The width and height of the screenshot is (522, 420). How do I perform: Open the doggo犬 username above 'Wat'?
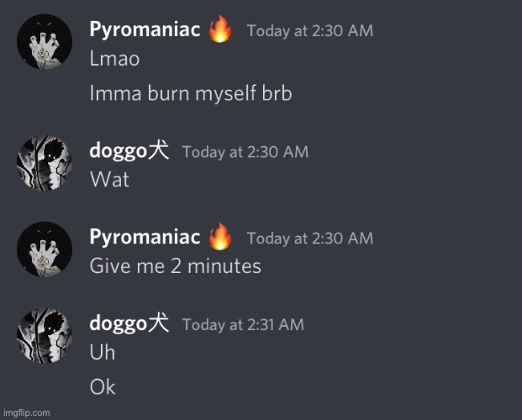129,150
